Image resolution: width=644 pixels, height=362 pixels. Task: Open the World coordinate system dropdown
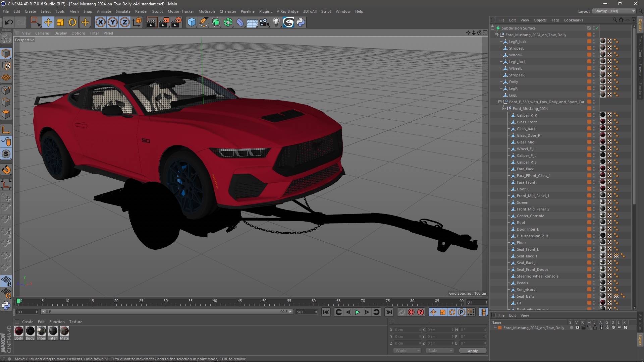pyautogui.click(x=407, y=351)
